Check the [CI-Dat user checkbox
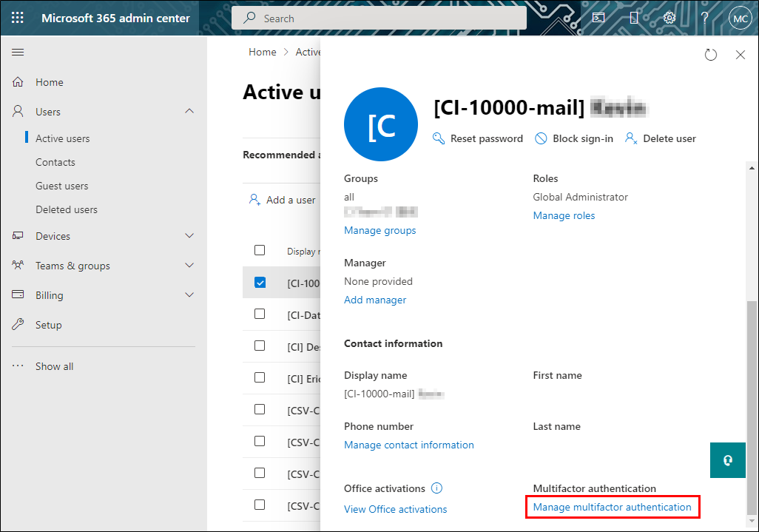Screen dimensions: 759x532 pos(260,314)
